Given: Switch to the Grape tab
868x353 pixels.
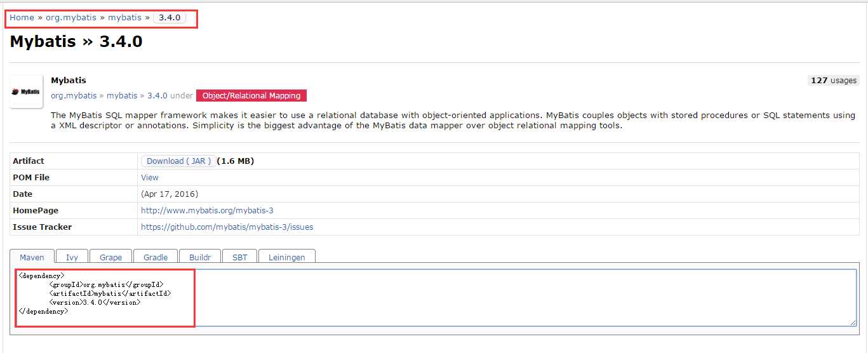Looking at the screenshot, I should coord(110,257).
